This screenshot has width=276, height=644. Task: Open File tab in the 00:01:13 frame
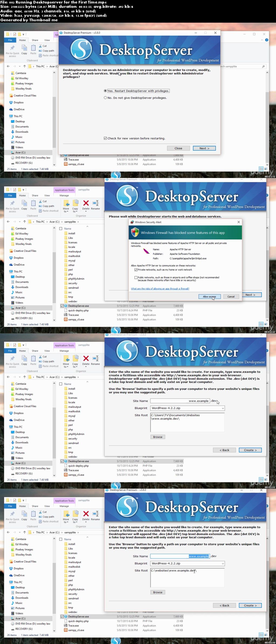[10, 40]
